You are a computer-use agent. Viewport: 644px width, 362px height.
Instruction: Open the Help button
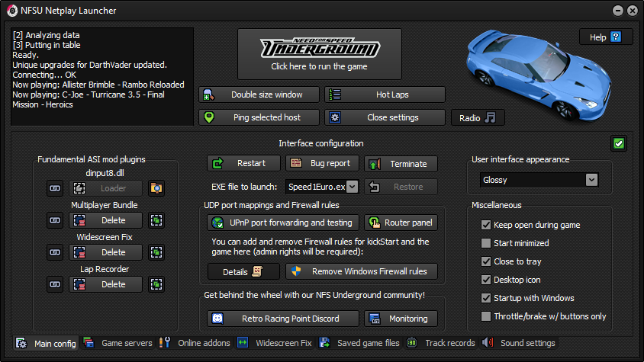606,37
